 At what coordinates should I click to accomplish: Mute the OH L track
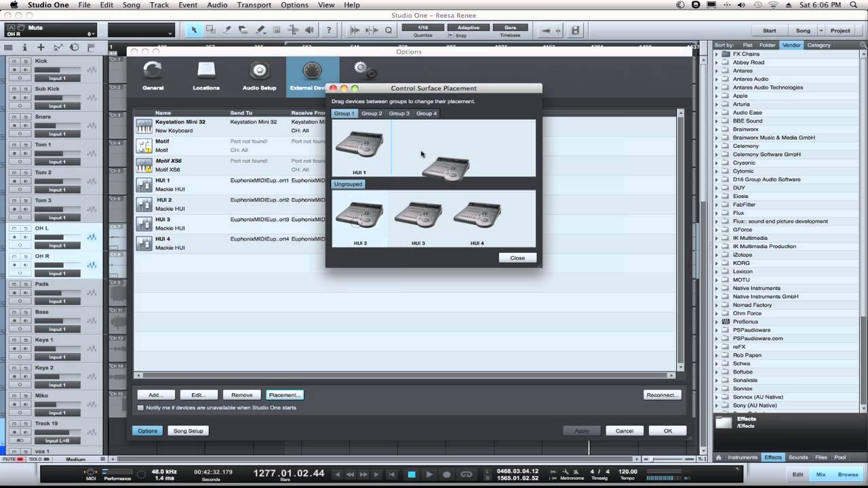(14, 228)
